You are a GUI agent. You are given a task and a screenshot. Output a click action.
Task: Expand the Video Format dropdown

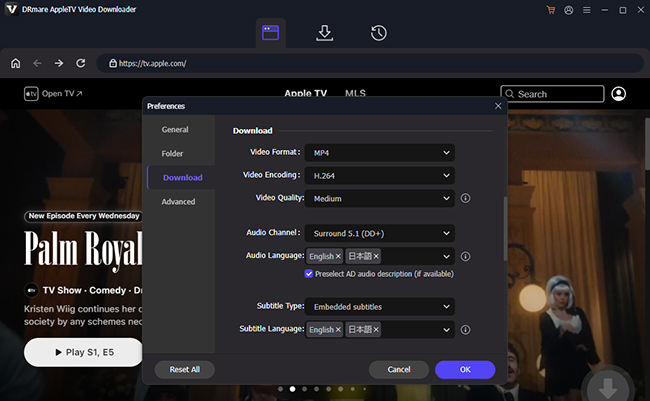coord(379,153)
